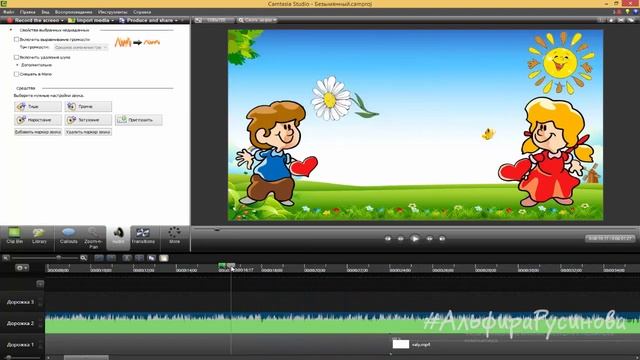Click the timeline copy icon
This screenshot has width=640, height=360.
pyautogui.click(x=151, y=258)
